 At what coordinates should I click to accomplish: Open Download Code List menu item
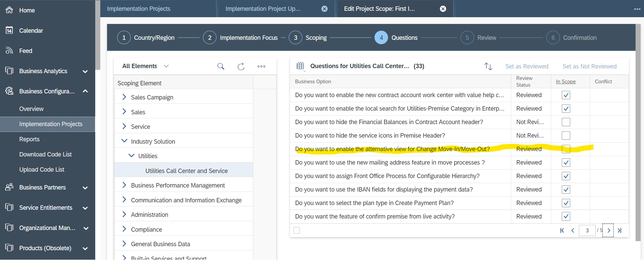coord(46,154)
